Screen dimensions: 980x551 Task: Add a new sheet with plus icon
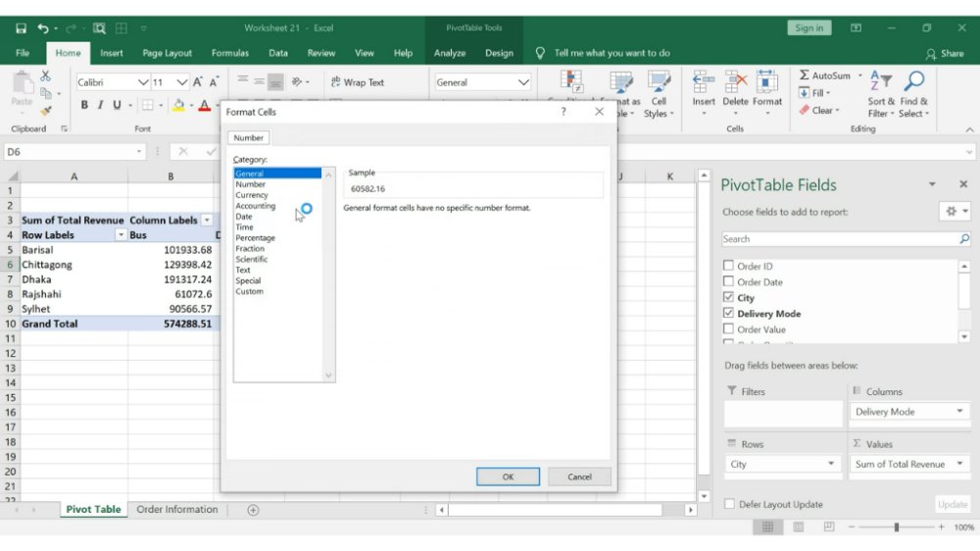tap(253, 510)
